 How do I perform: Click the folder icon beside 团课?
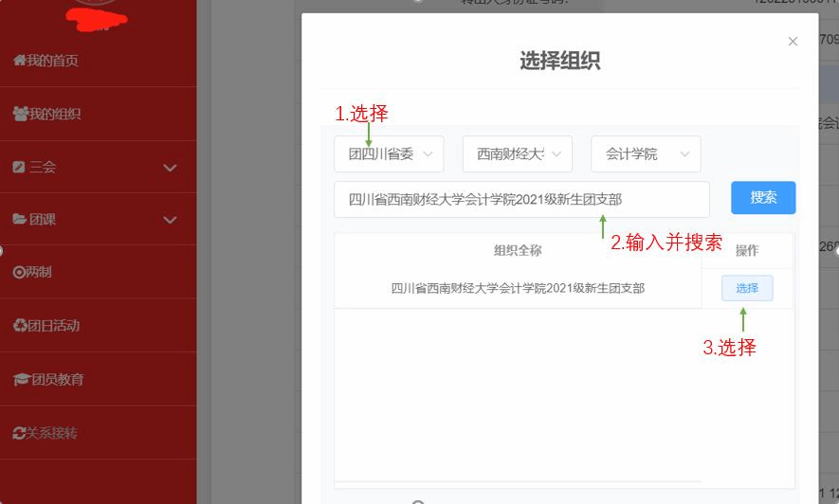(19, 220)
